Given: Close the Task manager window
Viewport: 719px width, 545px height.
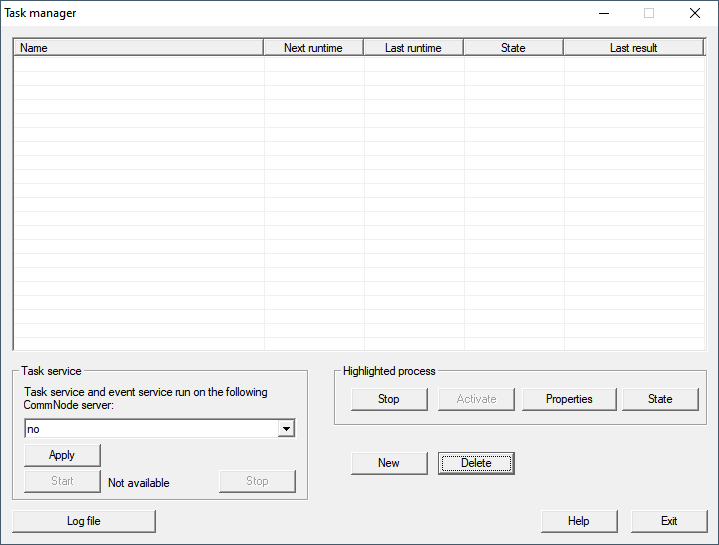Looking at the screenshot, I should click(694, 13).
